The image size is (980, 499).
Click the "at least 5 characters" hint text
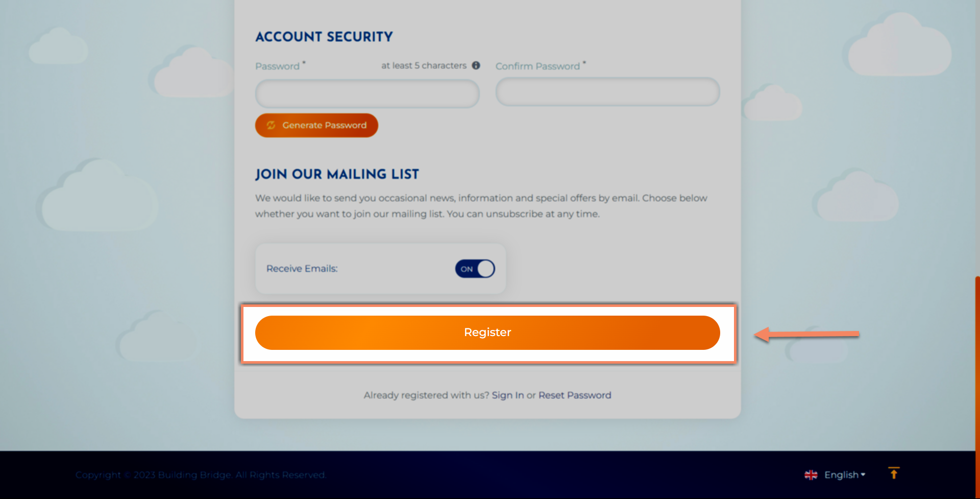click(x=424, y=65)
